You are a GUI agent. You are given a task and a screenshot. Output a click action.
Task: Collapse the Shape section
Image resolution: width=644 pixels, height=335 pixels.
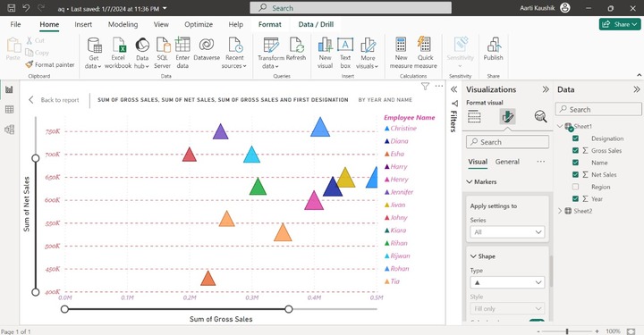point(473,256)
